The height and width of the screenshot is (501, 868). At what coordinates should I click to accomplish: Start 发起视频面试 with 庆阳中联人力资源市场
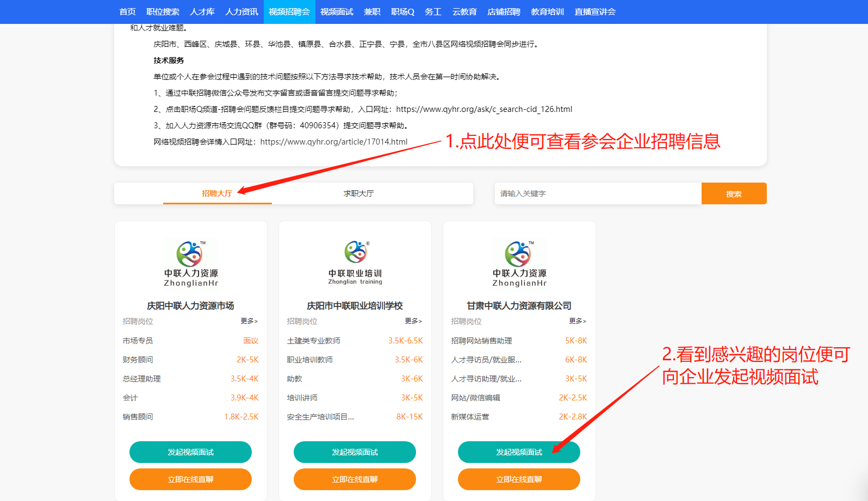tap(190, 452)
